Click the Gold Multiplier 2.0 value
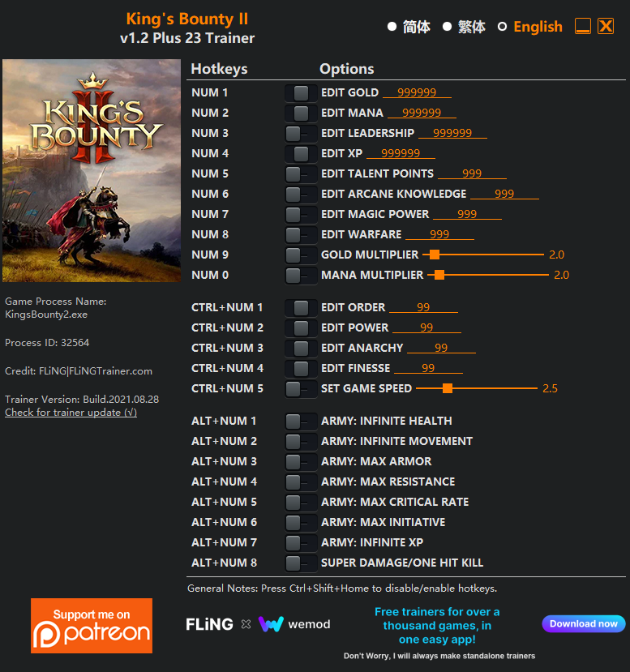 click(x=557, y=255)
